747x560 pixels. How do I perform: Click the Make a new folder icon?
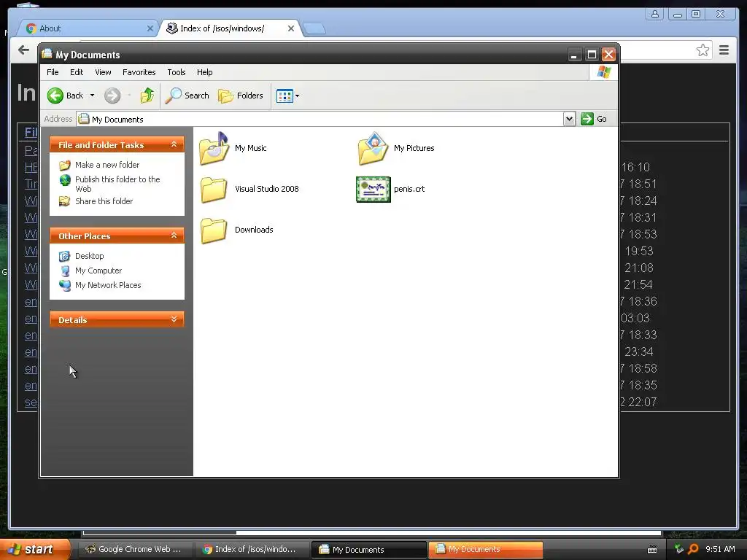pyautogui.click(x=65, y=166)
